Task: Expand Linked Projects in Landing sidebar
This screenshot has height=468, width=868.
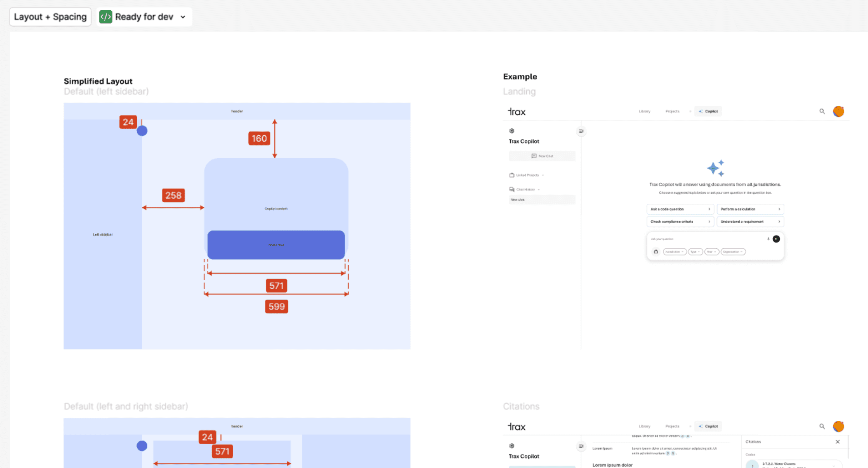Action: pos(527,175)
